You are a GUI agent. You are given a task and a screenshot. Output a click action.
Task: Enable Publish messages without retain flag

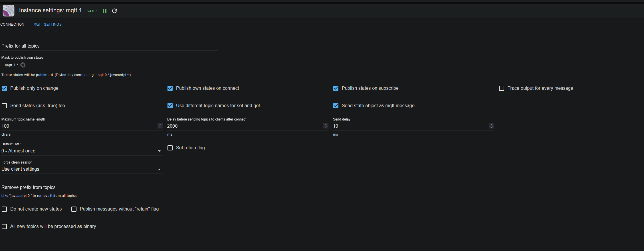pyautogui.click(x=74, y=209)
